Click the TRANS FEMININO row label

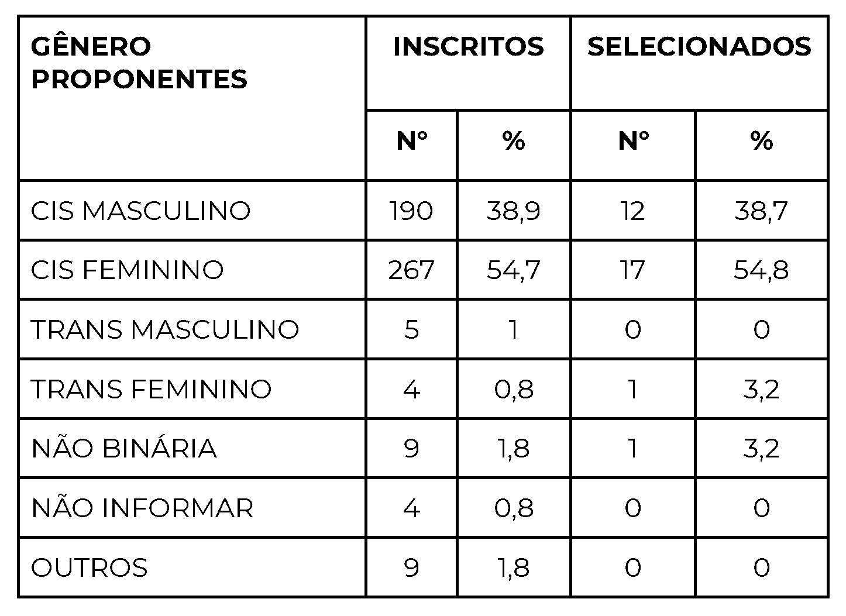152,389
